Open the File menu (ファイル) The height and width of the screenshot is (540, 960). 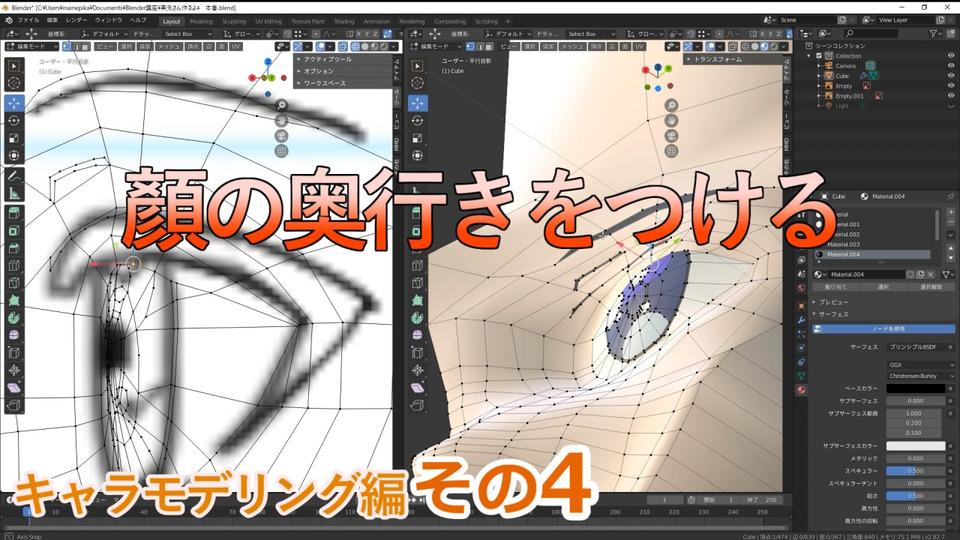pos(28,20)
